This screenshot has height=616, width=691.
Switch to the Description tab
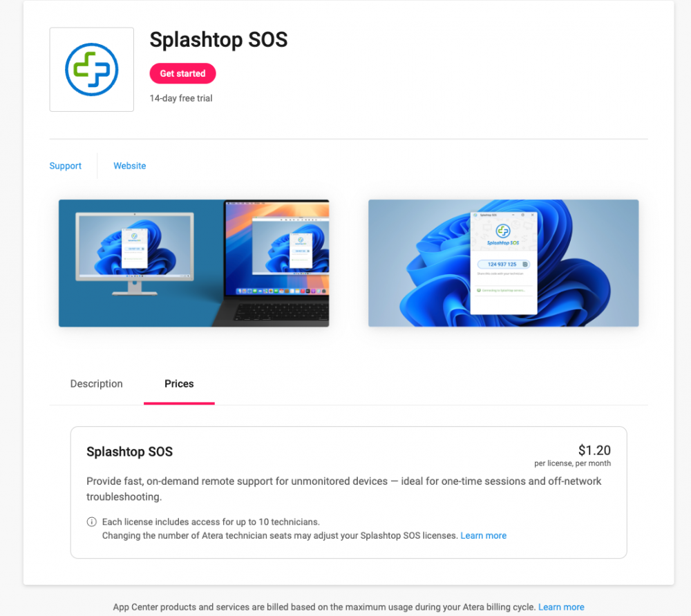coord(97,383)
